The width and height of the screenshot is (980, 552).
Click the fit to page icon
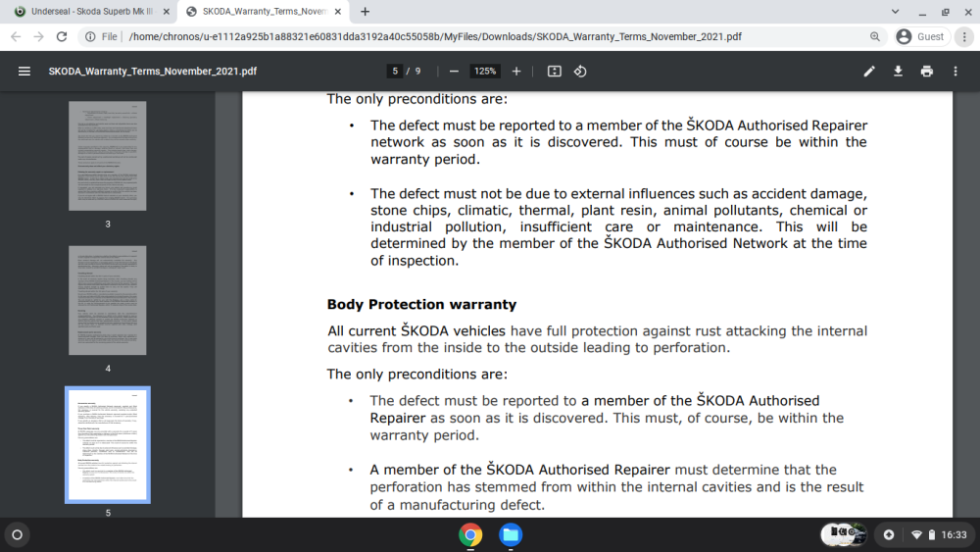[x=555, y=72]
